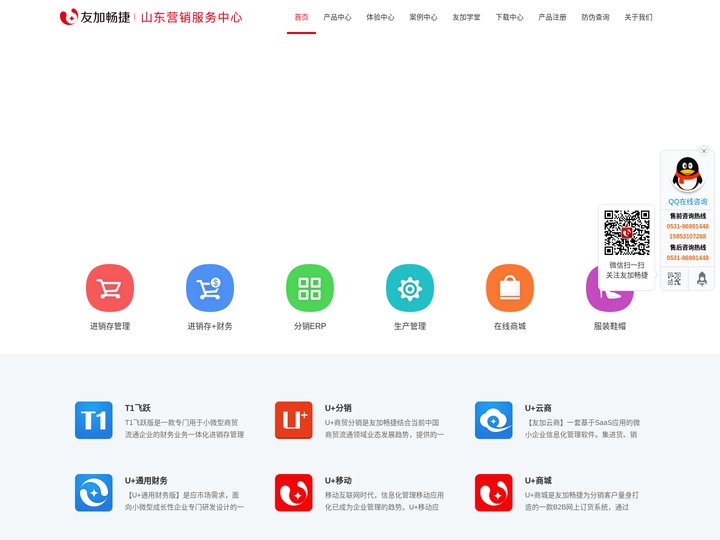
Task: Open the T1飞跃 product title
Action: tap(138, 408)
